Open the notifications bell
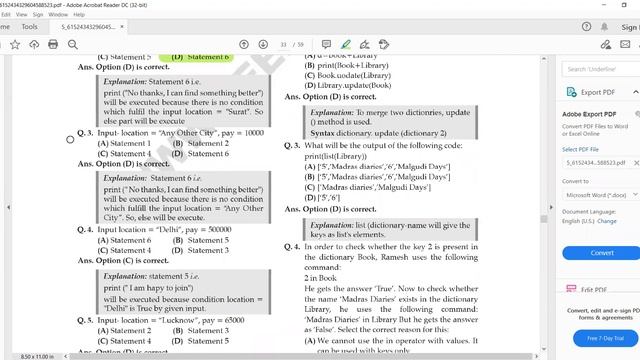Screen dimensions: 640x360 [x=604, y=27]
